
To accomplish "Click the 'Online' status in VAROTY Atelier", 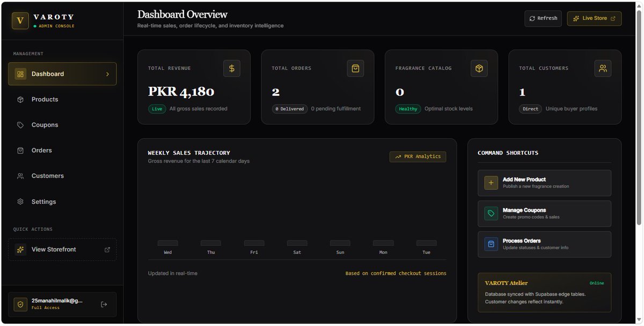I will [597, 283].
